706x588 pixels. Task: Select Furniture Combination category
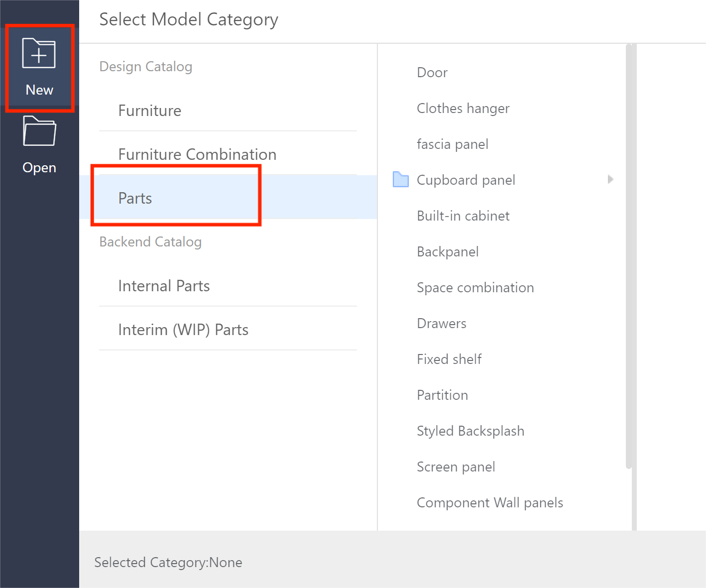point(197,154)
